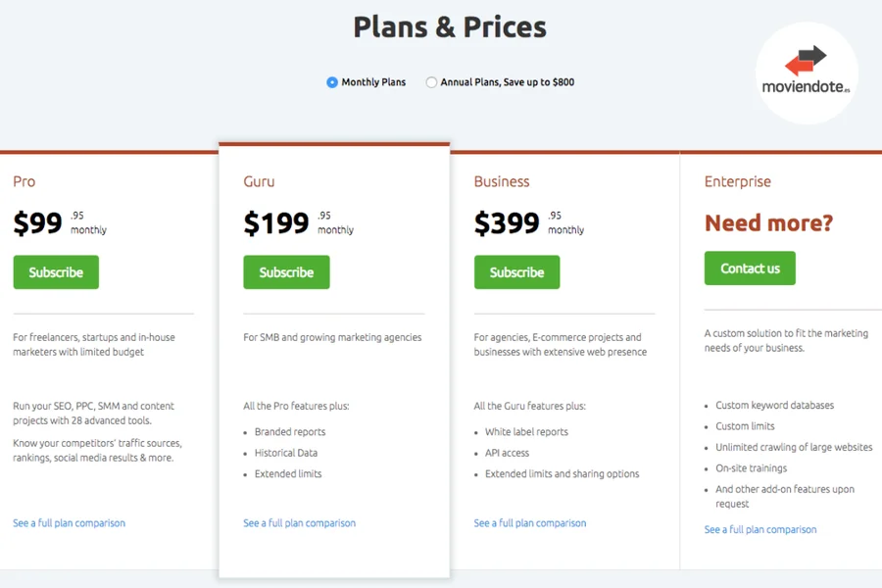
Task: Open full plan comparison under Pro
Action: pos(69,523)
